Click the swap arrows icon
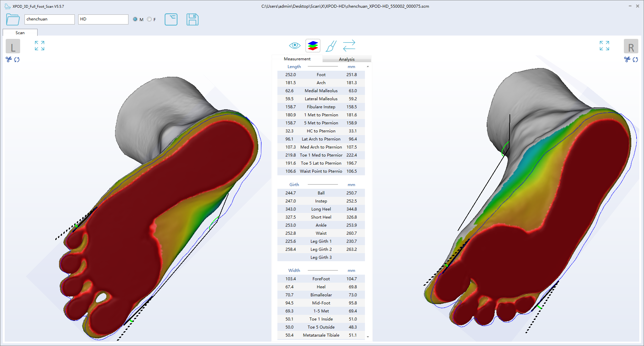644x346 pixels. pyautogui.click(x=349, y=46)
